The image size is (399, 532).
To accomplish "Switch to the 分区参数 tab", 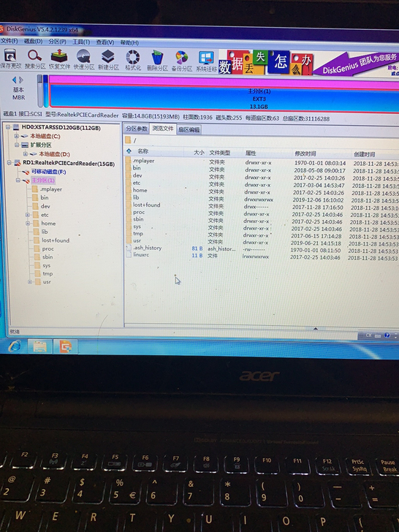I will pos(137,129).
